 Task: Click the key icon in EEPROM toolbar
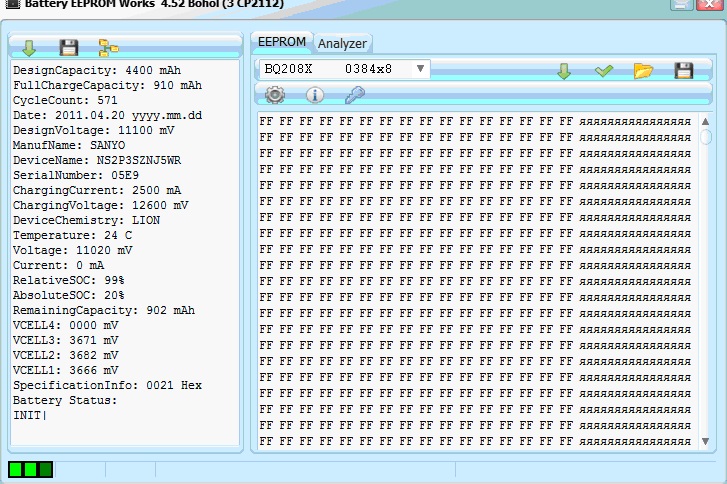(x=355, y=95)
